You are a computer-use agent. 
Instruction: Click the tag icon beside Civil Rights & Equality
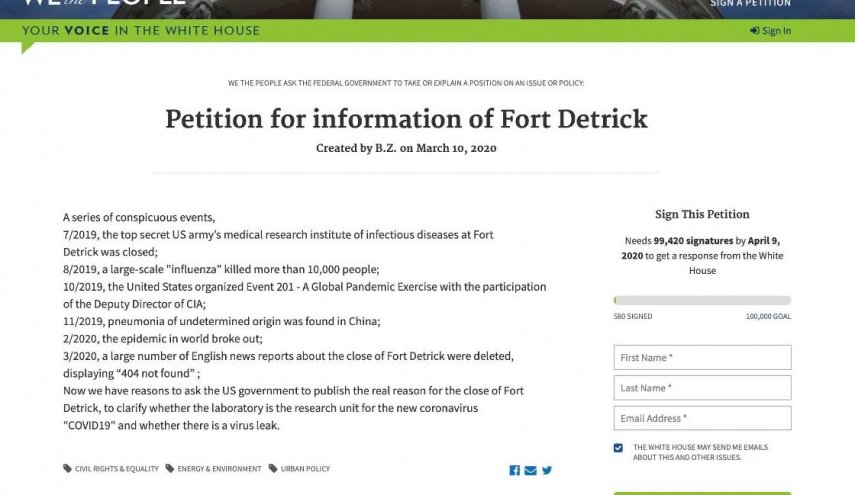tap(67, 468)
